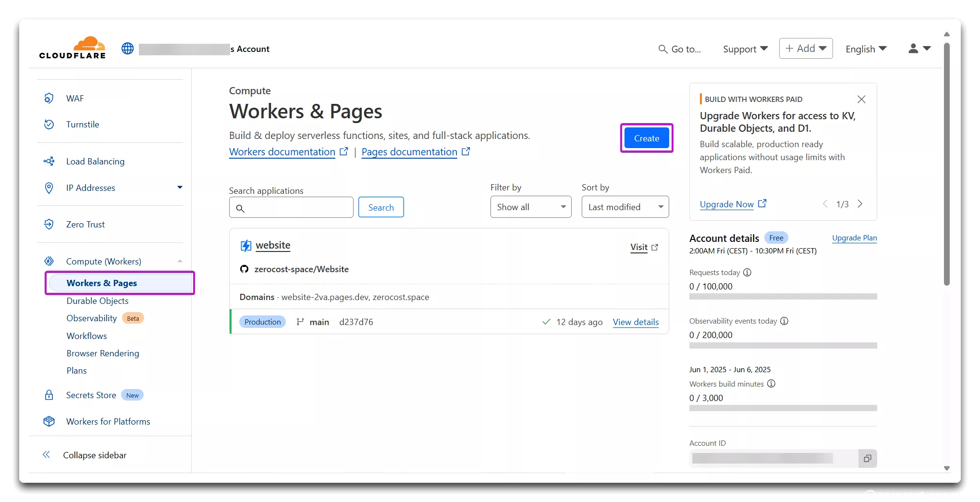Click the Zero Trust icon
The height and width of the screenshot is (502, 980).
(x=49, y=224)
